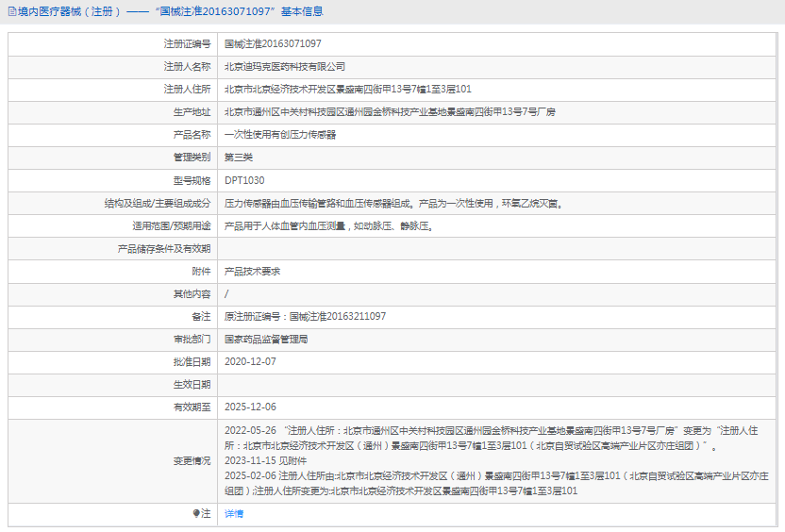Select the change entry dated 2022-05-26
785x532 pixels.
pyautogui.click(x=492, y=438)
